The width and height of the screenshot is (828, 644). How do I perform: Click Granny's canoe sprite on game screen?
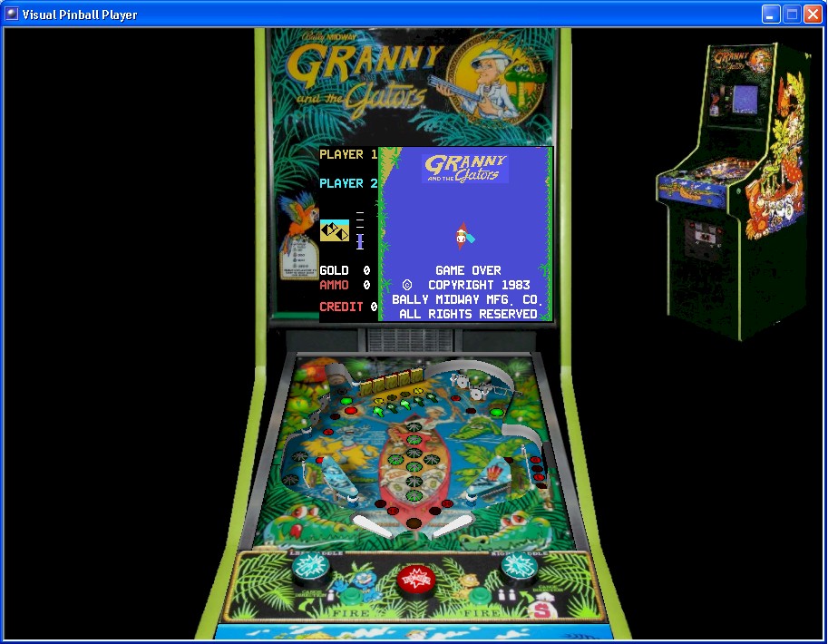463,236
